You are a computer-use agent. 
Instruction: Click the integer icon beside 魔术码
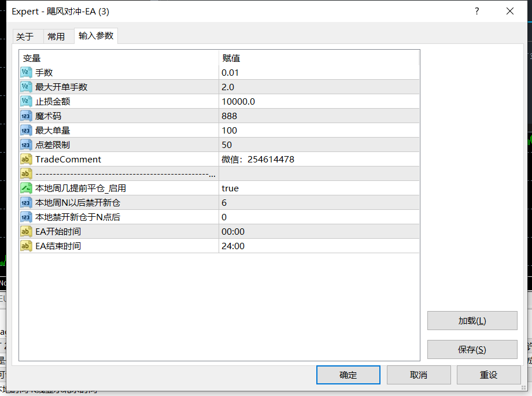click(x=26, y=116)
